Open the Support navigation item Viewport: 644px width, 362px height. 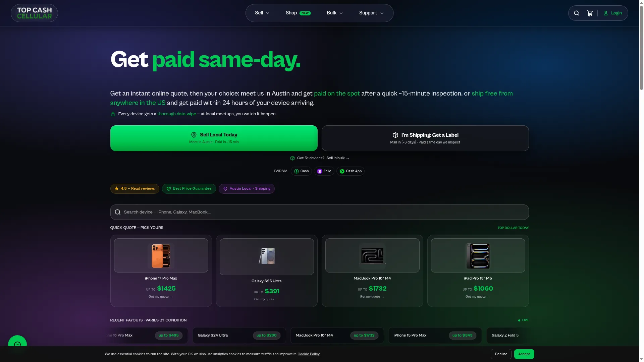[x=371, y=13]
